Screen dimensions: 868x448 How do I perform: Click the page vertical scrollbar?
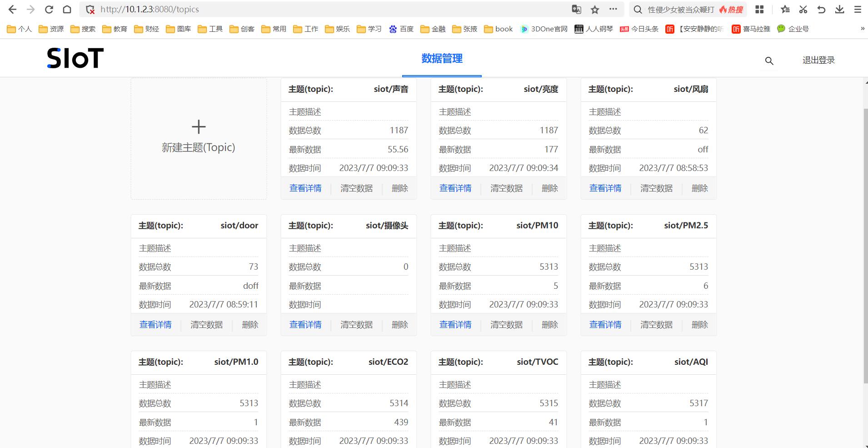pos(865,246)
